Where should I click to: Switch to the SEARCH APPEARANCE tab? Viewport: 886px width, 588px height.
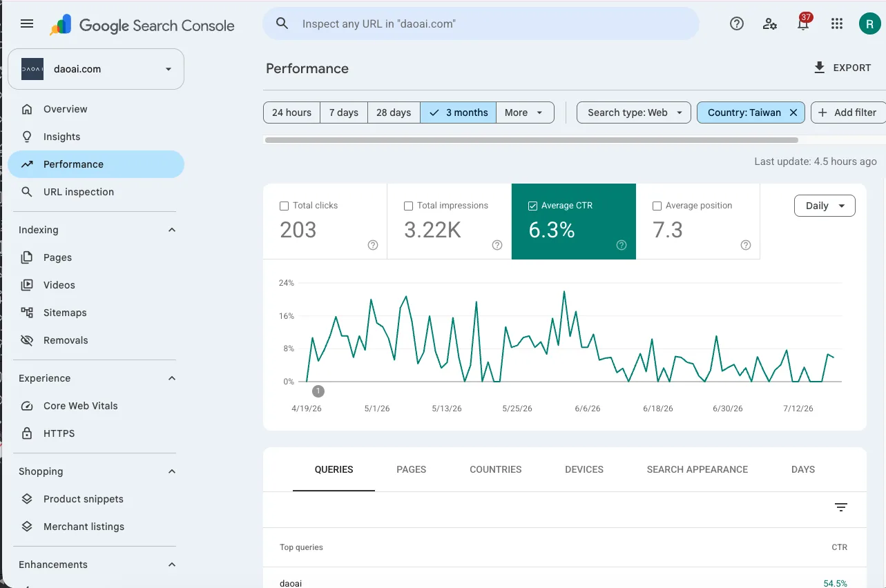pyautogui.click(x=697, y=469)
